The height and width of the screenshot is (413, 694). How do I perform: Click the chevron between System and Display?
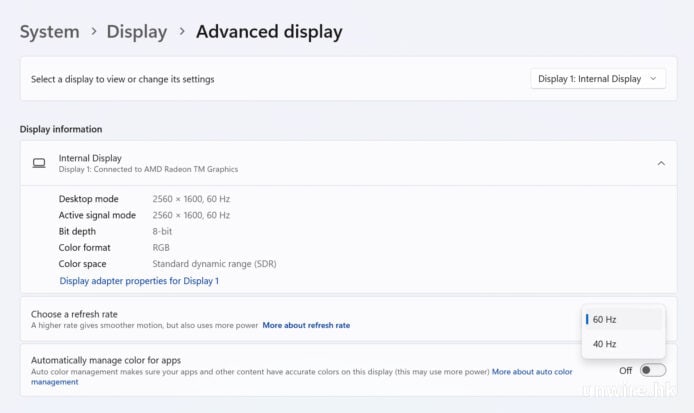94,32
